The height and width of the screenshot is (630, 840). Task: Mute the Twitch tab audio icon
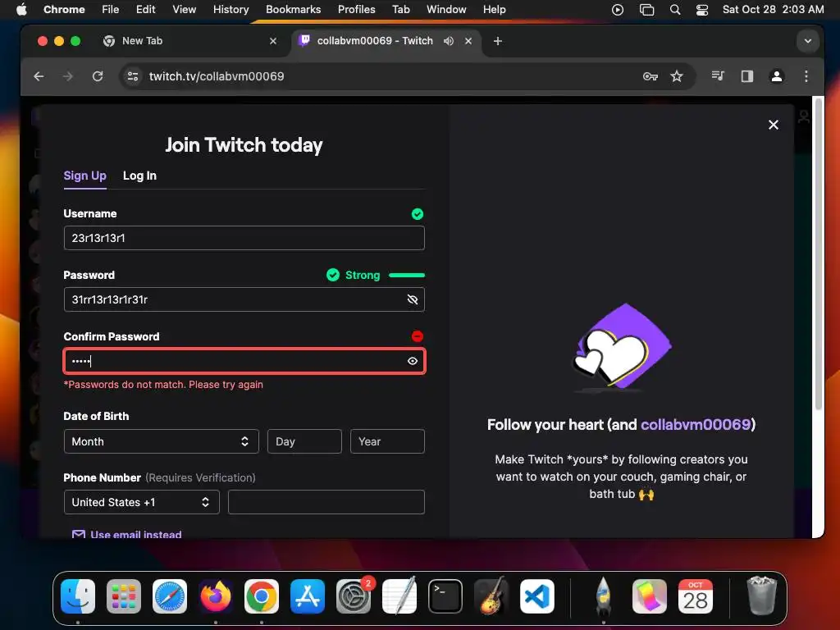point(449,41)
